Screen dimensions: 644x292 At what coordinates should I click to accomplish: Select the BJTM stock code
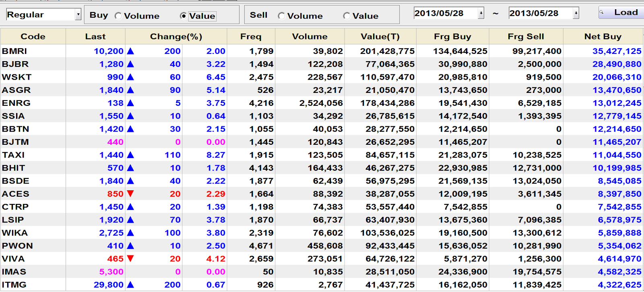pos(15,142)
